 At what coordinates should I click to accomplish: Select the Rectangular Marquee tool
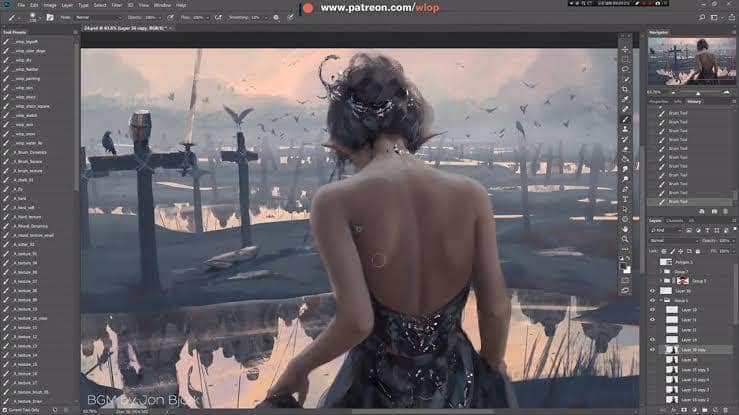(x=626, y=58)
